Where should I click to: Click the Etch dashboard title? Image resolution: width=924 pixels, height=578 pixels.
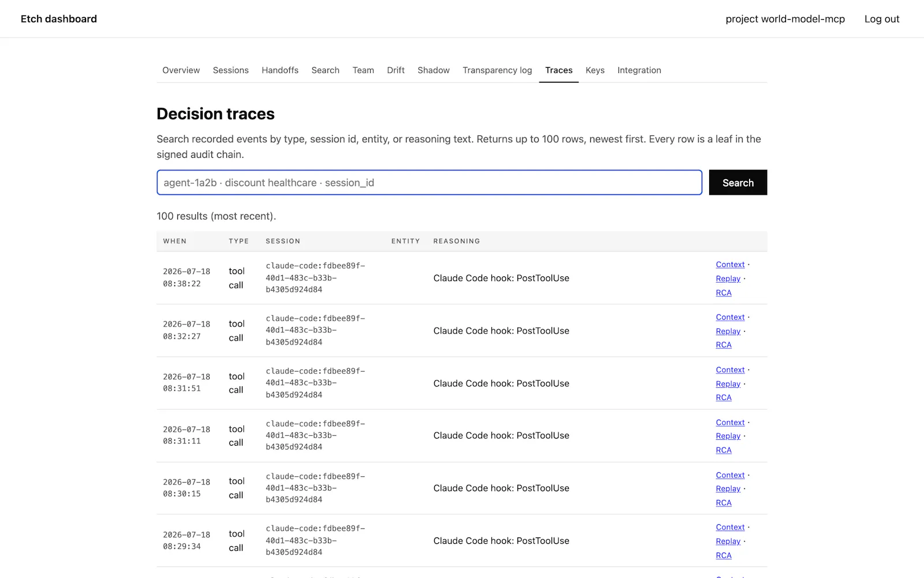tap(59, 19)
